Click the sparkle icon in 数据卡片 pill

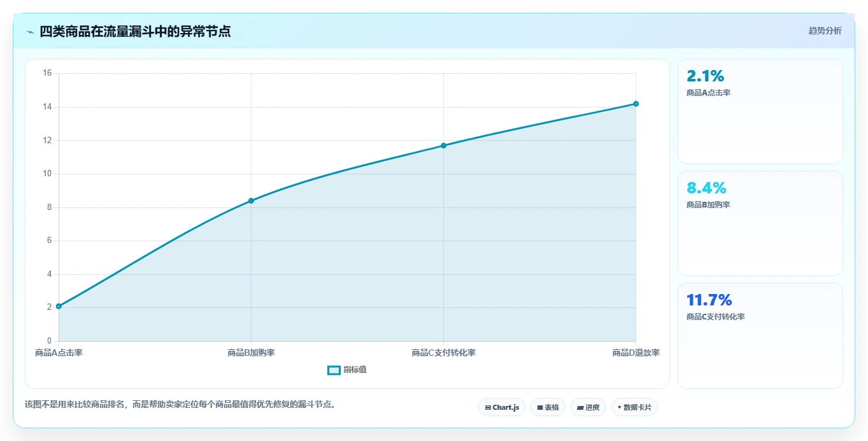(x=620, y=407)
